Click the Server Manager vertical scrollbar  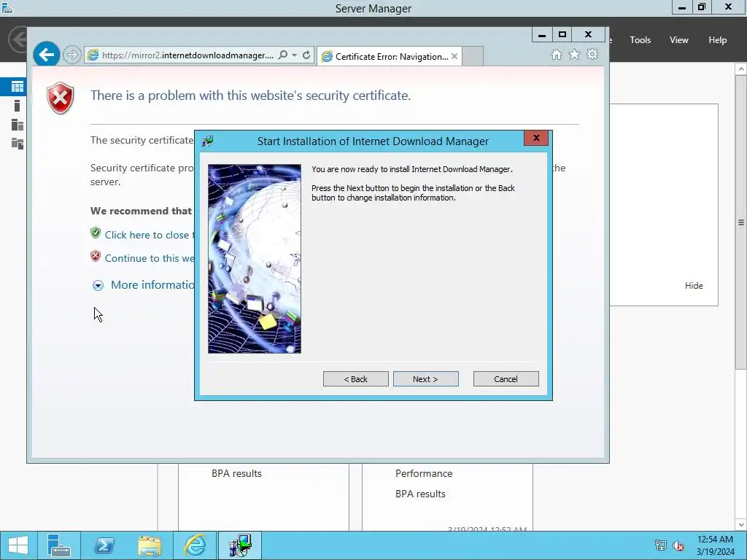click(741, 222)
